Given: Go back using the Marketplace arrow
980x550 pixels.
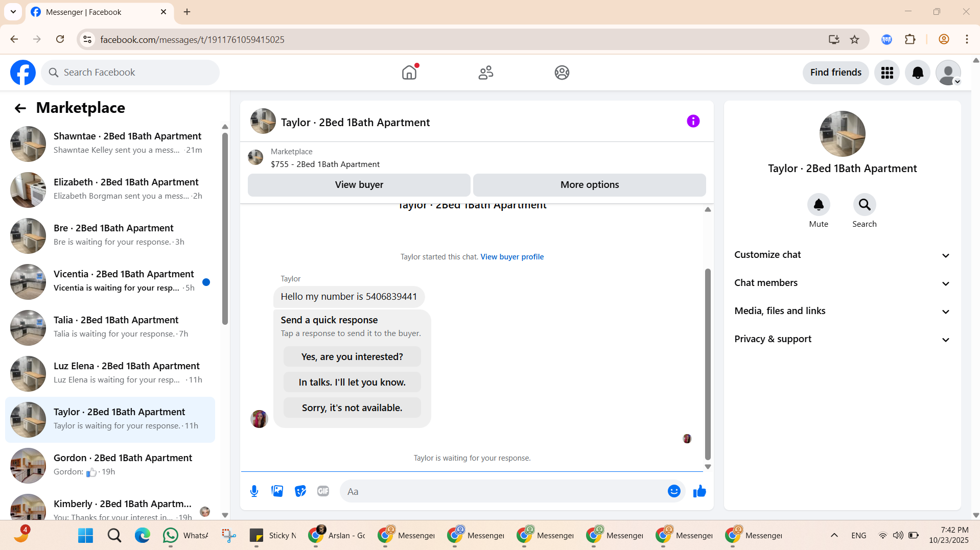Looking at the screenshot, I should click(20, 108).
